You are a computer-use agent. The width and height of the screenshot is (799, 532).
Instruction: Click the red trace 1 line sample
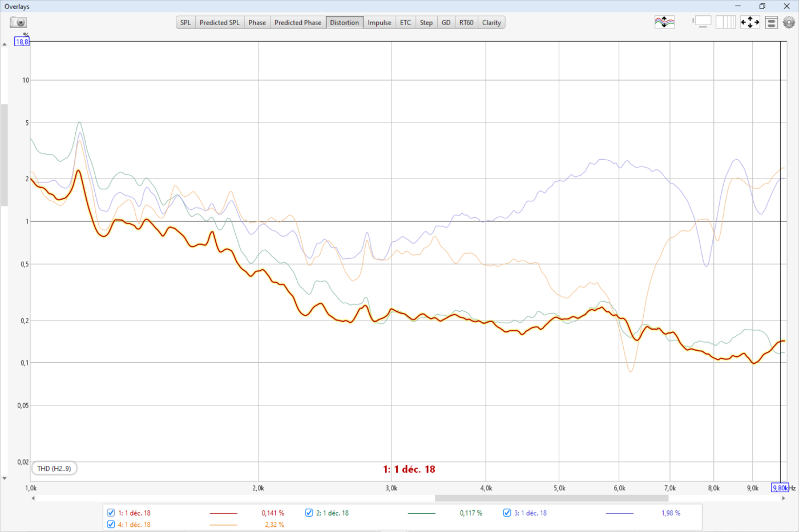coord(223,513)
